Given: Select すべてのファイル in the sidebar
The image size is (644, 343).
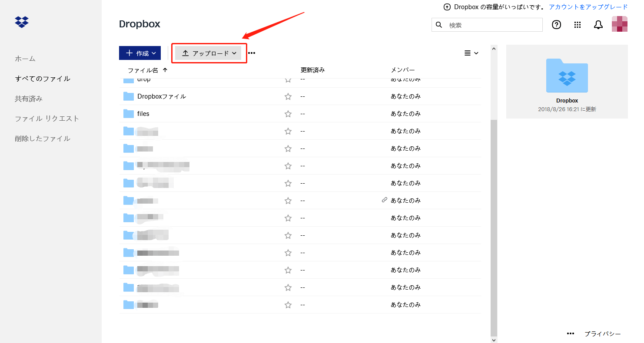Looking at the screenshot, I should (43, 79).
